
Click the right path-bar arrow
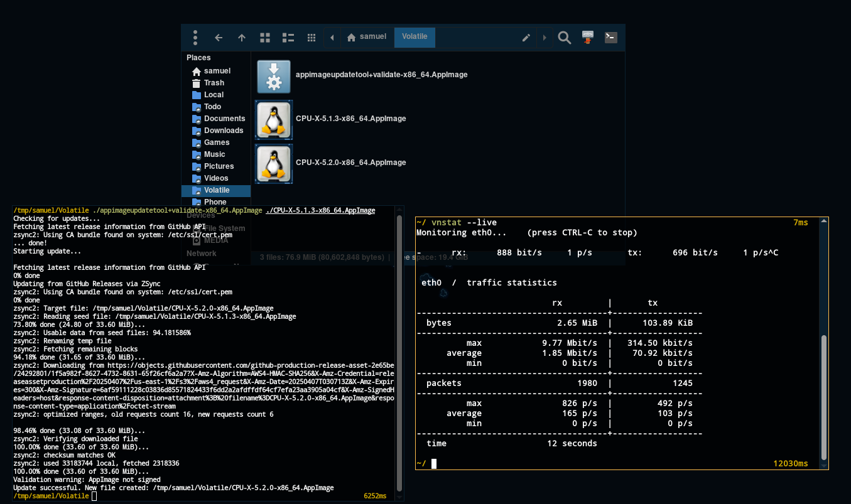coord(544,38)
